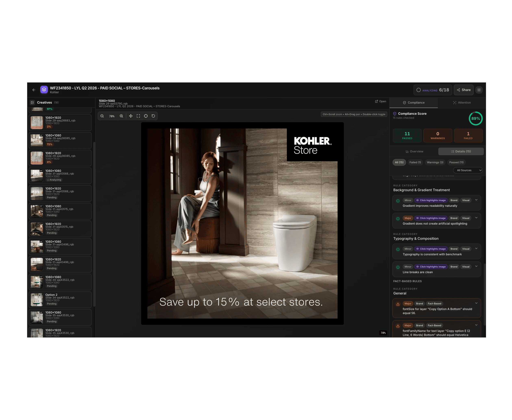Click the 89% compliance score ring

click(x=476, y=118)
